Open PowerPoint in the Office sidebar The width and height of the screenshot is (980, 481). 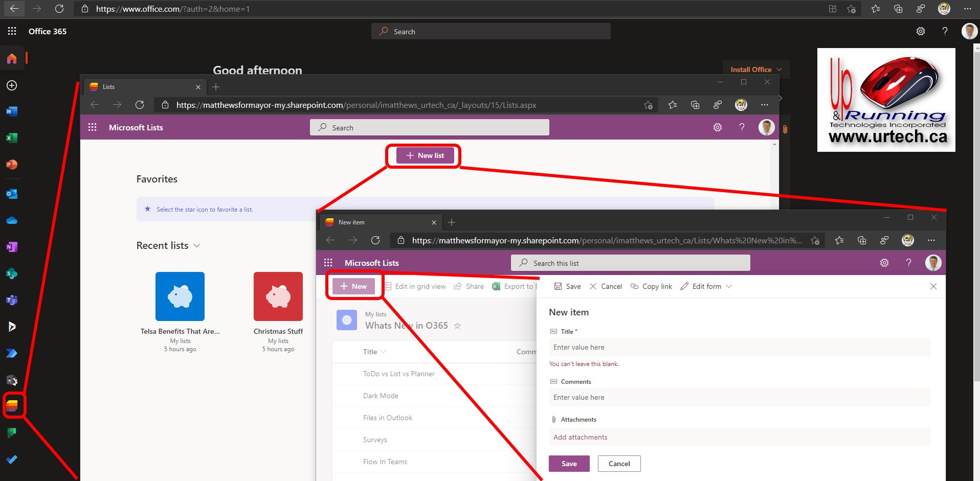12,165
